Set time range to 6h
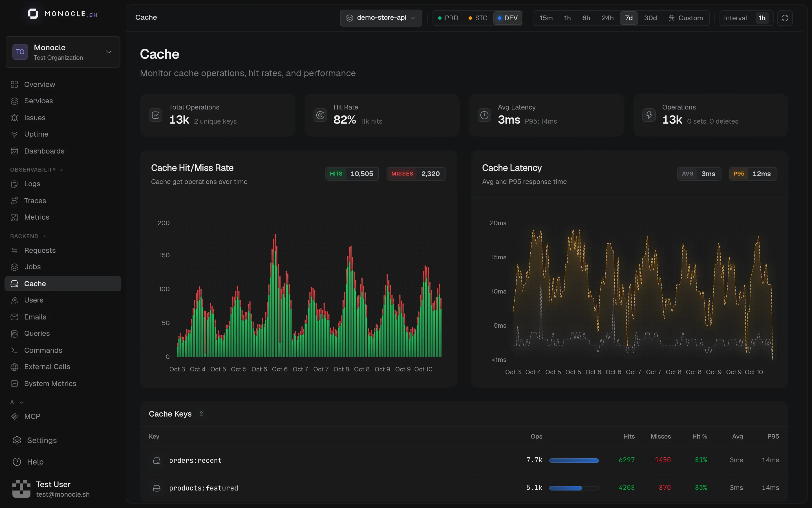The width and height of the screenshot is (812, 508). (586, 18)
